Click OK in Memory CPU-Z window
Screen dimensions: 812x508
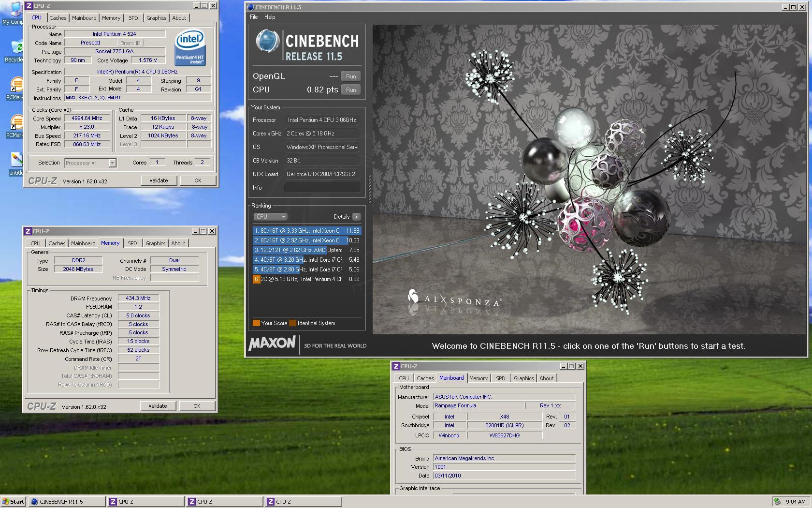(197, 406)
